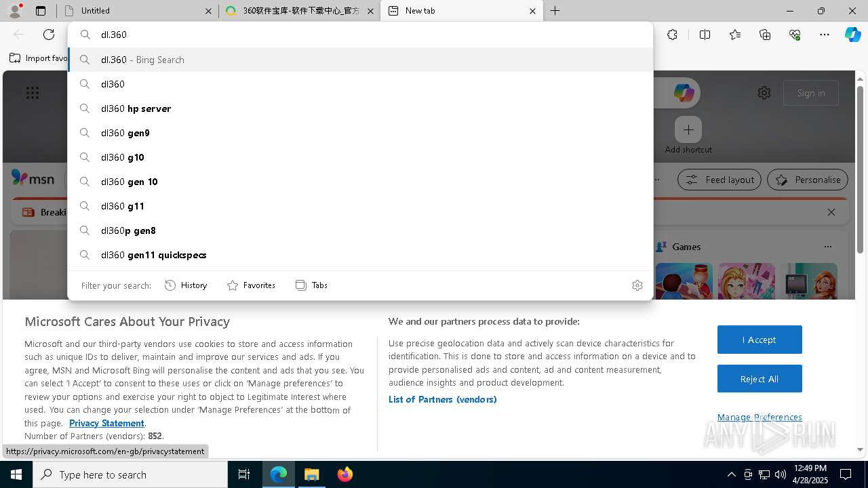Select 'dl360 gen9' suggestion
This screenshot has width=868, height=488.
360,133
